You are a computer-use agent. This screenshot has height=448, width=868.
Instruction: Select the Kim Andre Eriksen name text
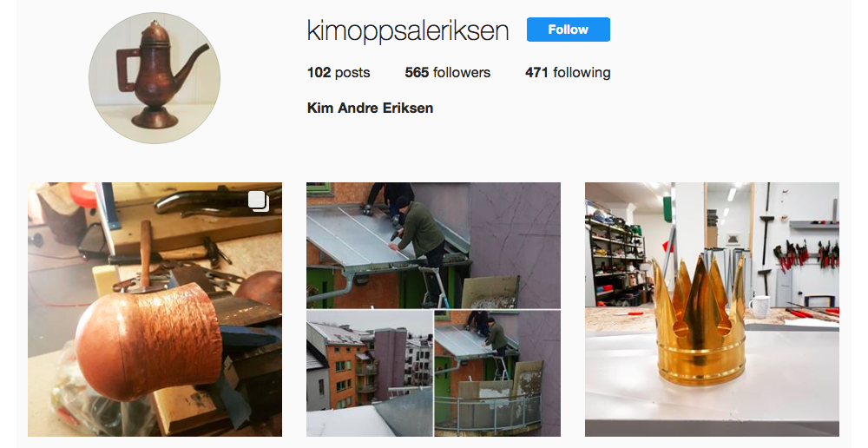[370, 108]
